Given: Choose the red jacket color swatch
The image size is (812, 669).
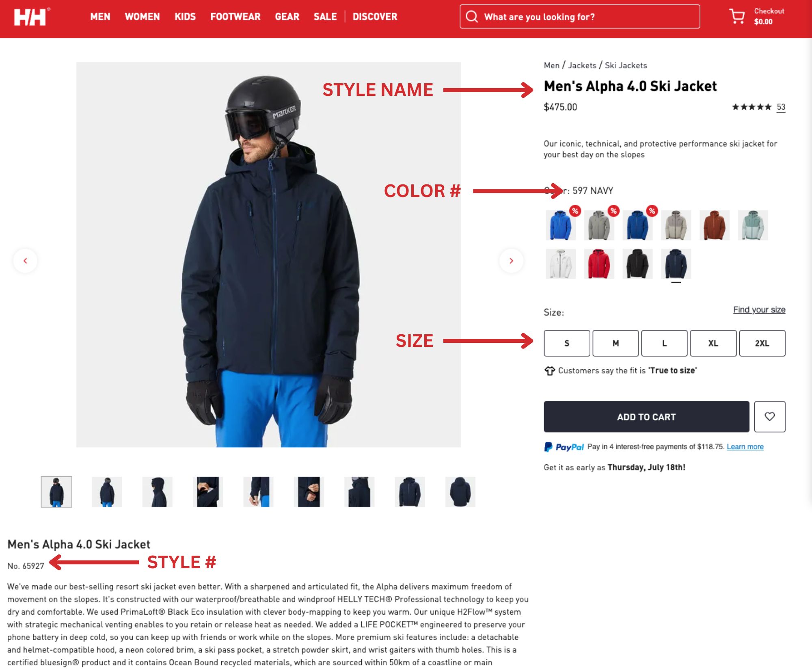Looking at the screenshot, I should (599, 264).
